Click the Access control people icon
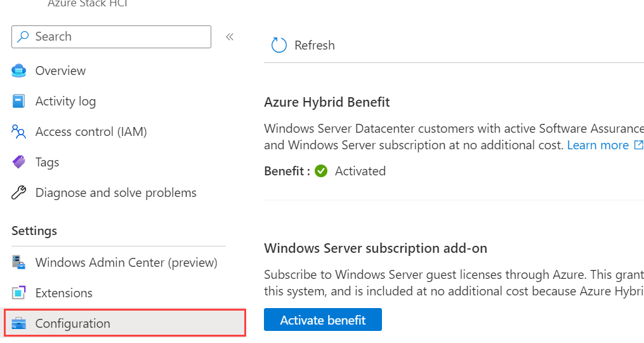Image resolution: width=644 pixels, height=343 pixels. click(x=19, y=131)
